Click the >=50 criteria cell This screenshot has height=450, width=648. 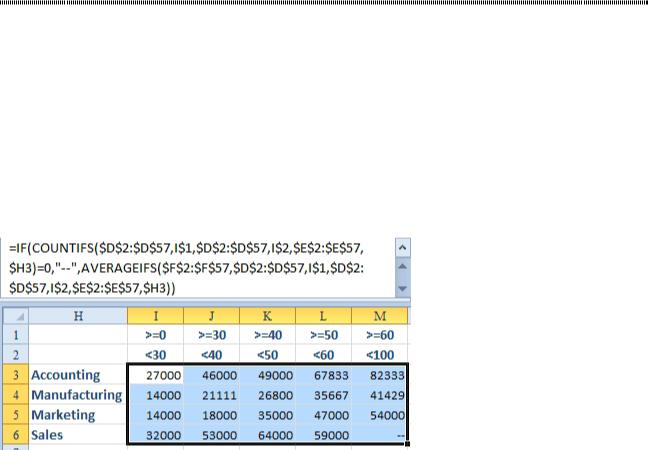pos(324,335)
